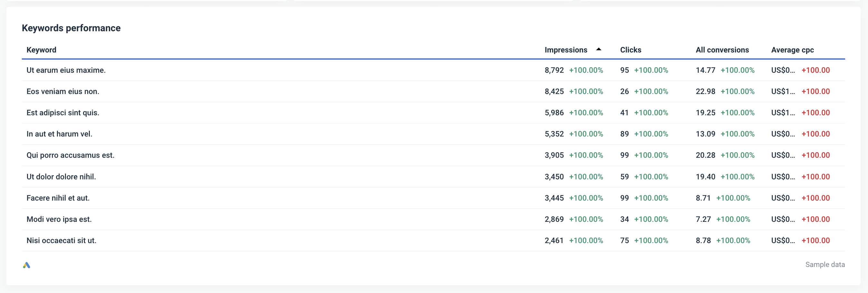Select keyword 'Qui porro accusamus est.'
The image size is (868, 293).
click(x=71, y=155)
